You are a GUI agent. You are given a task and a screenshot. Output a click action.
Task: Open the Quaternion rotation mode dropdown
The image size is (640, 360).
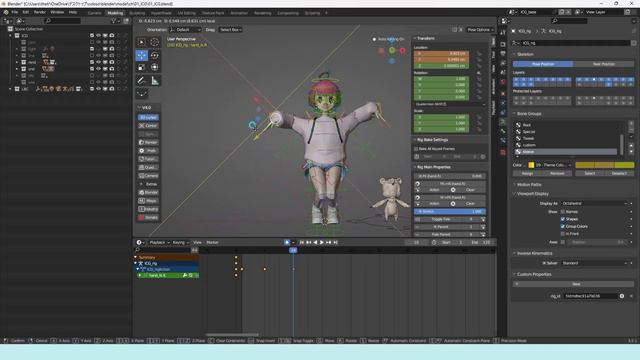tap(450, 104)
